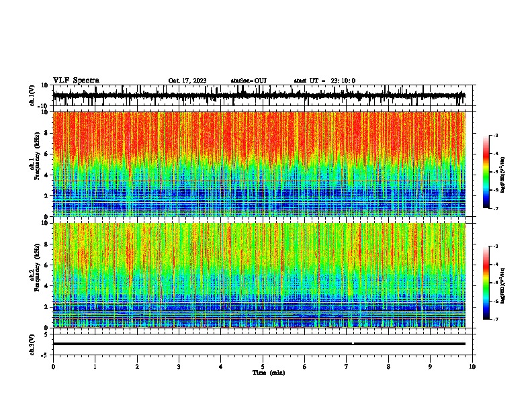Click inside the ch.2 spectrogram panel

tap(259, 275)
